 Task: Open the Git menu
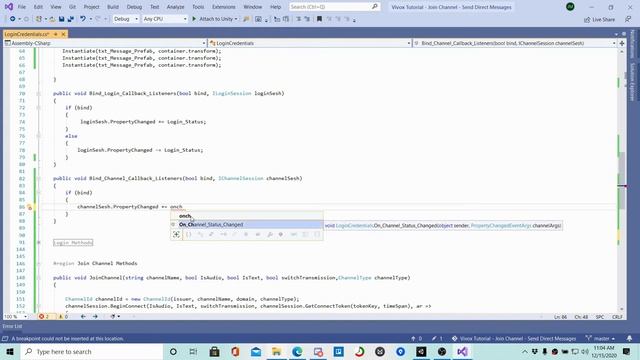[72, 7]
